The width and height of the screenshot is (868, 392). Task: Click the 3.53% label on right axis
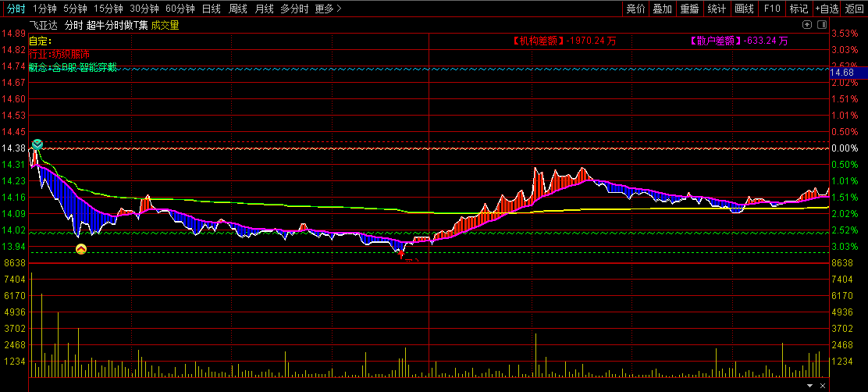tap(845, 34)
